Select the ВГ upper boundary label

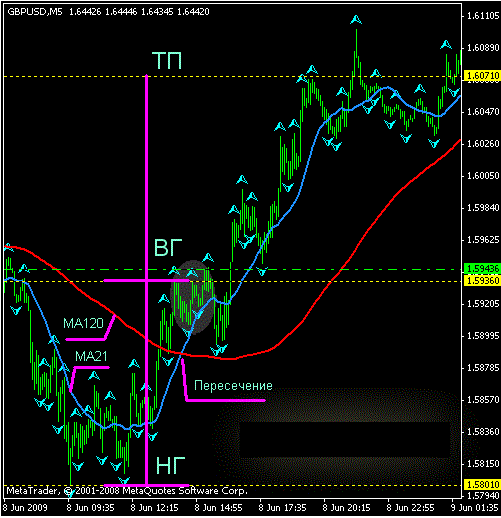tap(168, 248)
